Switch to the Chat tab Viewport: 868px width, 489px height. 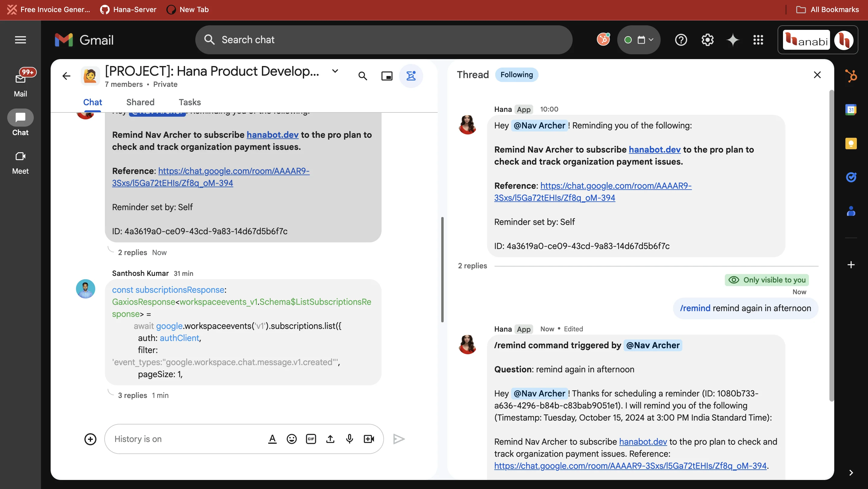point(92,102)
